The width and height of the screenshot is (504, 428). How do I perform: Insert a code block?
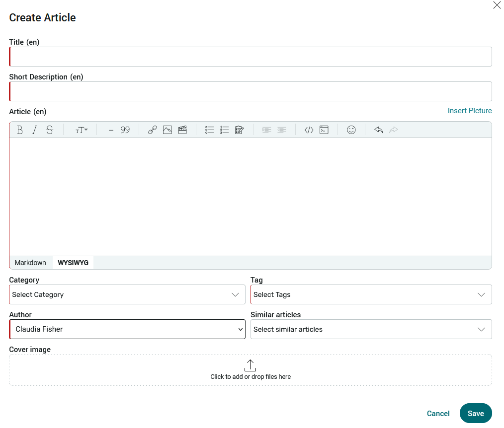pyautogui.click(x=324, y=130)
